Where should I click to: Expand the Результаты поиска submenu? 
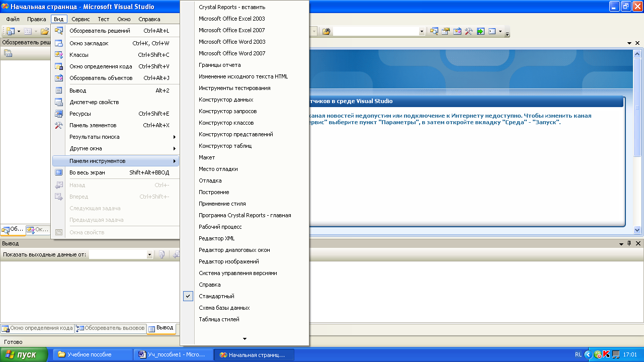click(116, 137)
